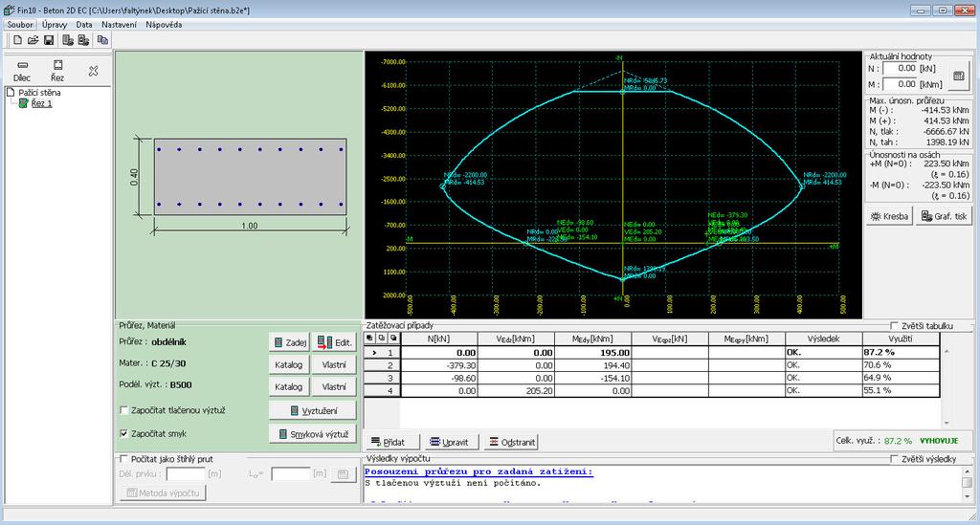Open the calculator icon next to Aktuální hodnoty
Screen dimensions: 980x525
click(959, 77)
